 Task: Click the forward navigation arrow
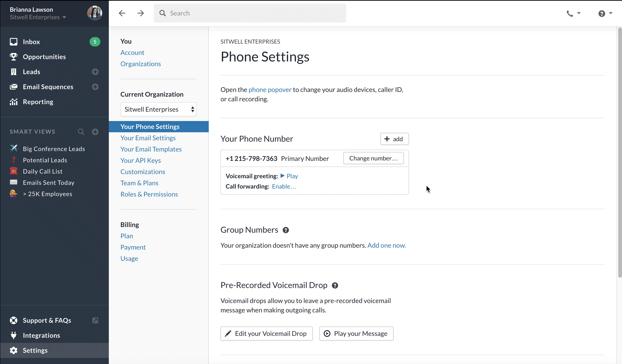coord(140,13)
